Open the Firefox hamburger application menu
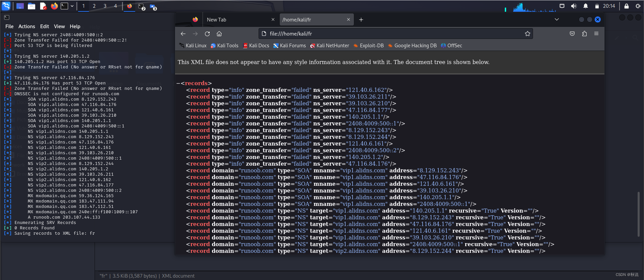 tap(596, 34)
